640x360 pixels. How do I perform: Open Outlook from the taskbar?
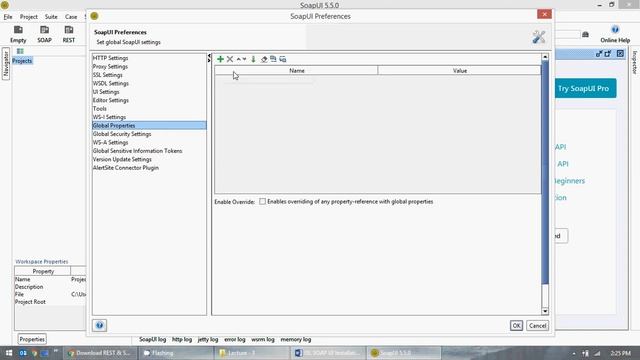23,353
